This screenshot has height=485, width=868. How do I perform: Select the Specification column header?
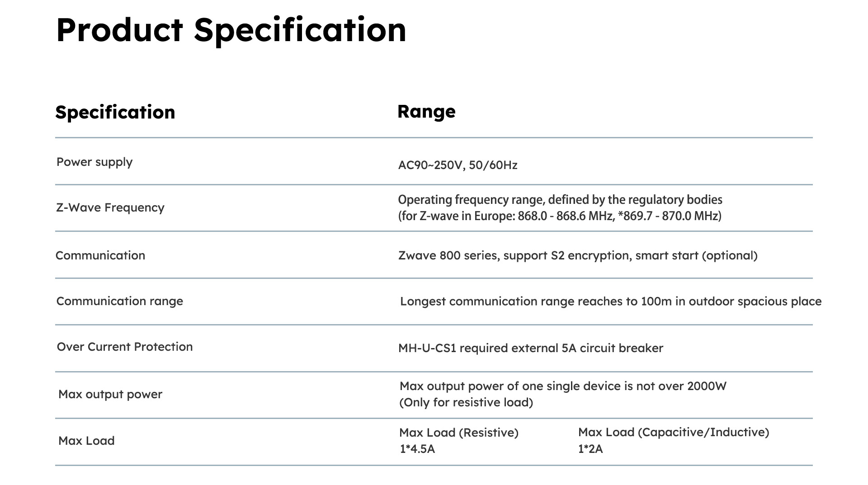click(115, 112)
